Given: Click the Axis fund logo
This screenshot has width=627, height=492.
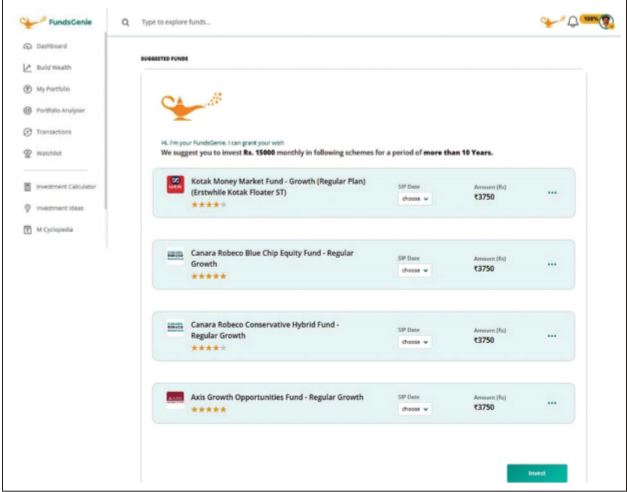Looking at the screenshot, I should (175, 398).
